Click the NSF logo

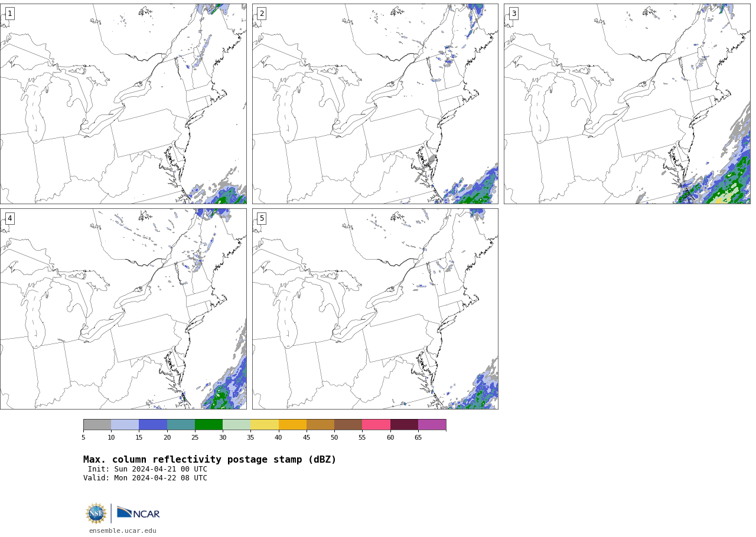point(96,513)
